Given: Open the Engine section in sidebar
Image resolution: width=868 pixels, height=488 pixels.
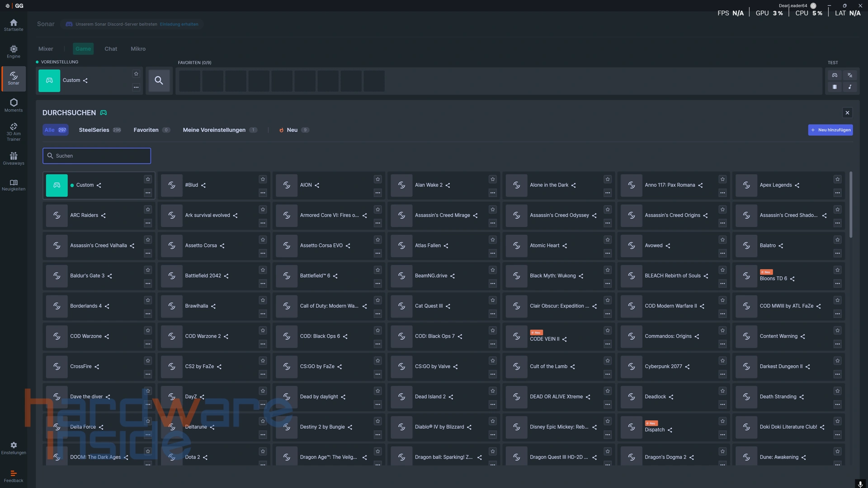Looking at the screenshot, I should 14,52.
